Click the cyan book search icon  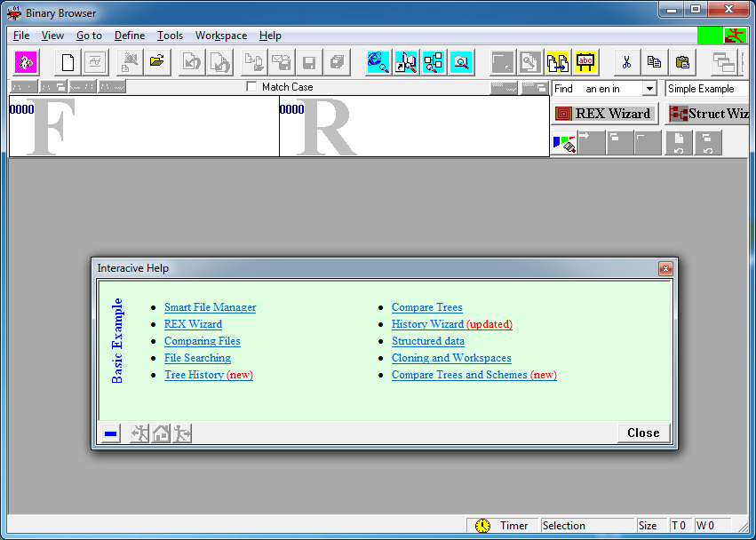point(406,62)
